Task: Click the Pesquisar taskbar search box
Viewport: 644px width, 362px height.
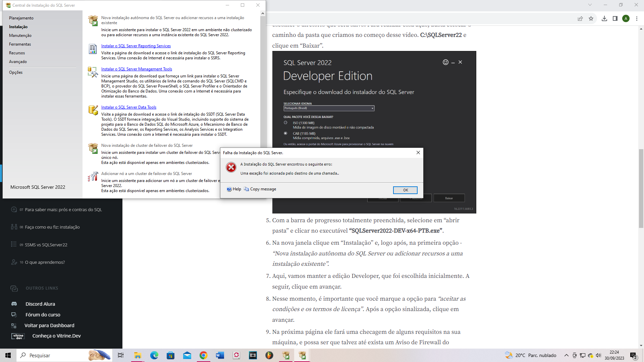Action: click(x=64, y=355)
